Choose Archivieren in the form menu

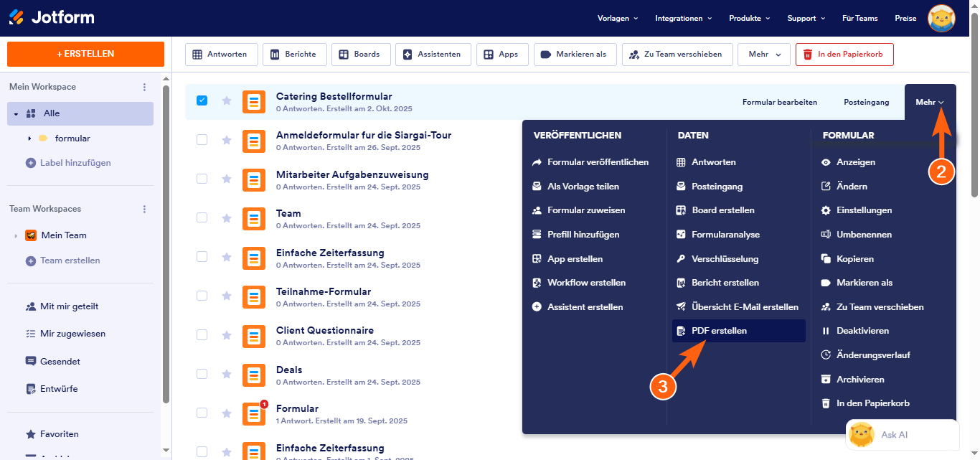pos(853,380)
